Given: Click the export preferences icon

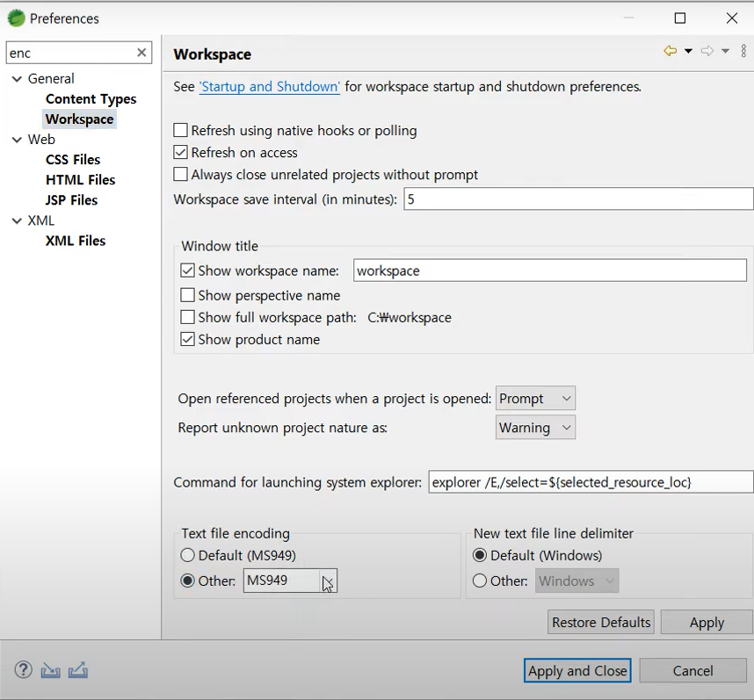Looking at the screenshot, I should pos(78,670).
